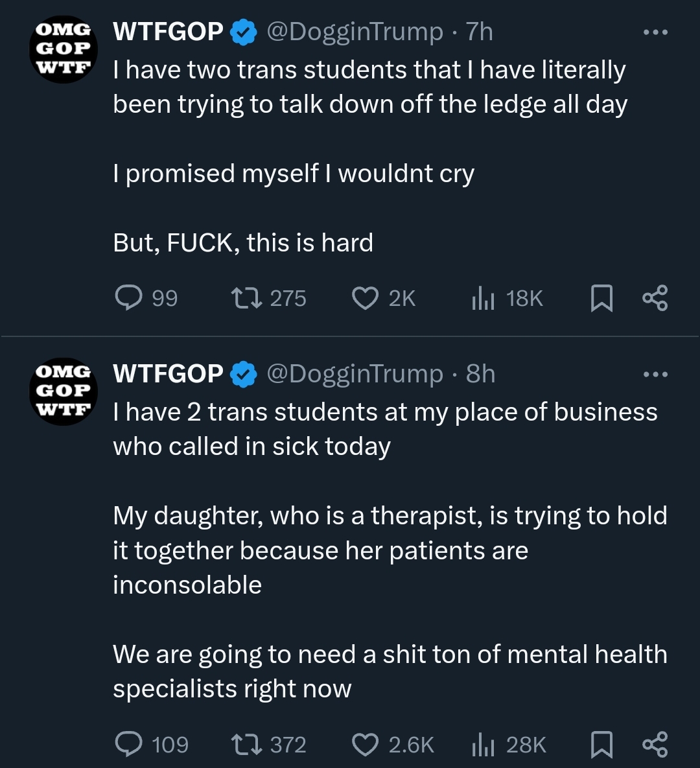Open more options on the 8h tweet
Image resolution: width=700 pixels, height=768 pixels.
[655, 374]
